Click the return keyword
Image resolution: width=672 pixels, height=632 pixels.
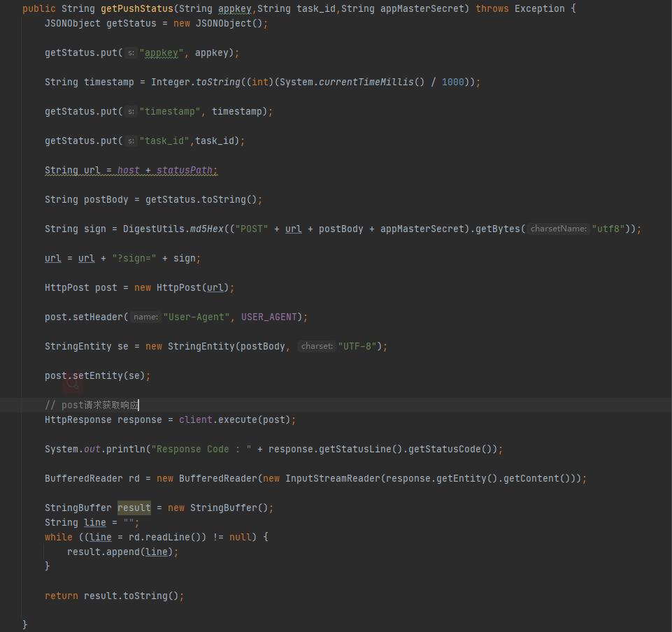62,596
